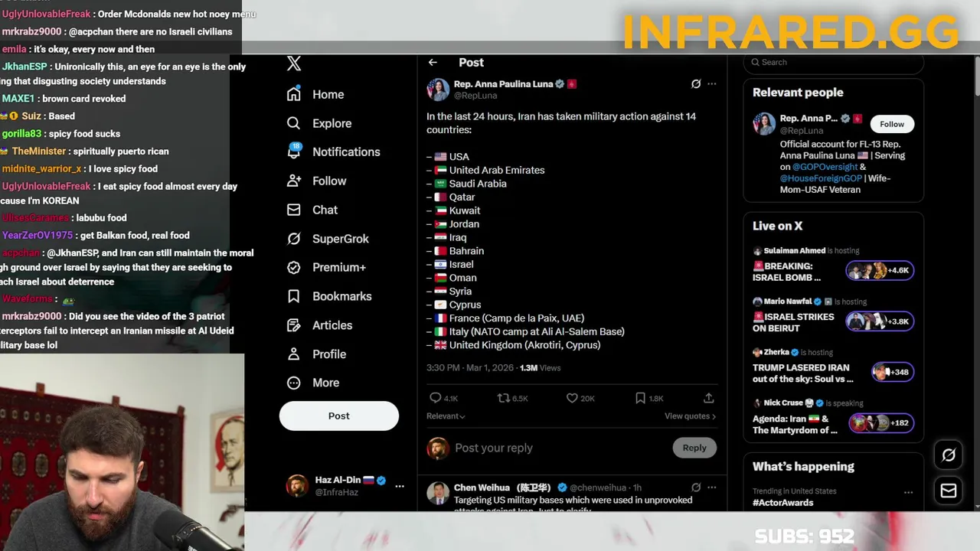The image size is (980, 551).
Task: Open 'TRUMP LASERED IRAN' live title
Action: [x=802, y=373]
